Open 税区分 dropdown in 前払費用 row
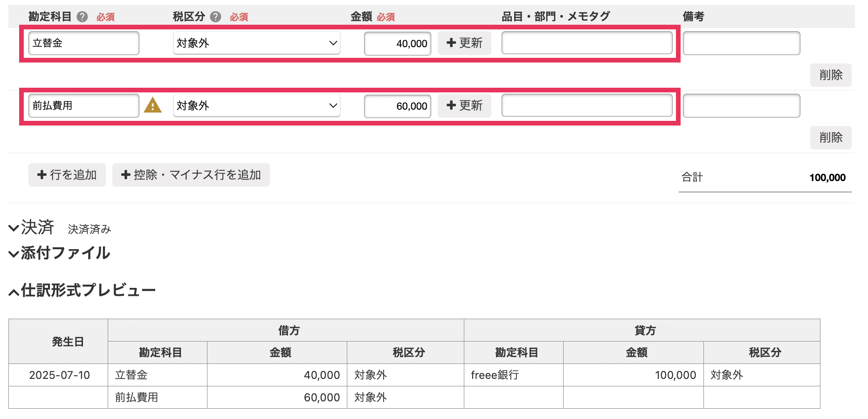Screen dimensions: 868x419 coord(256,105)
